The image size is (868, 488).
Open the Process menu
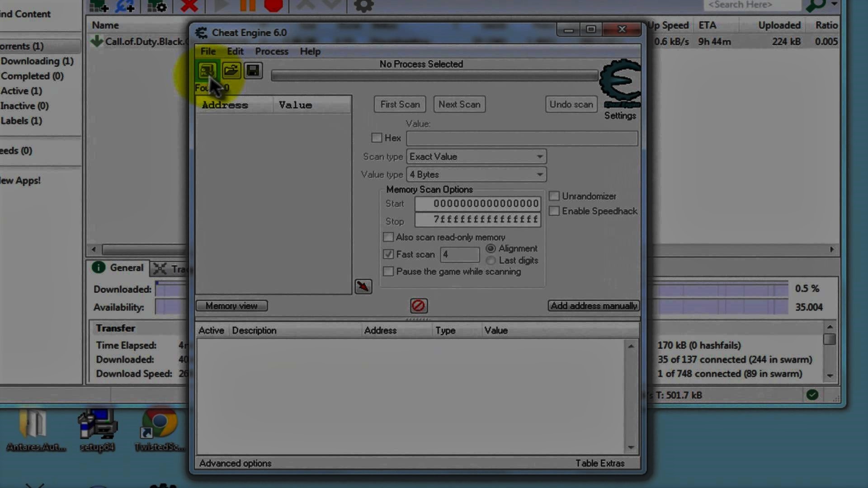(x=271, y=52)
